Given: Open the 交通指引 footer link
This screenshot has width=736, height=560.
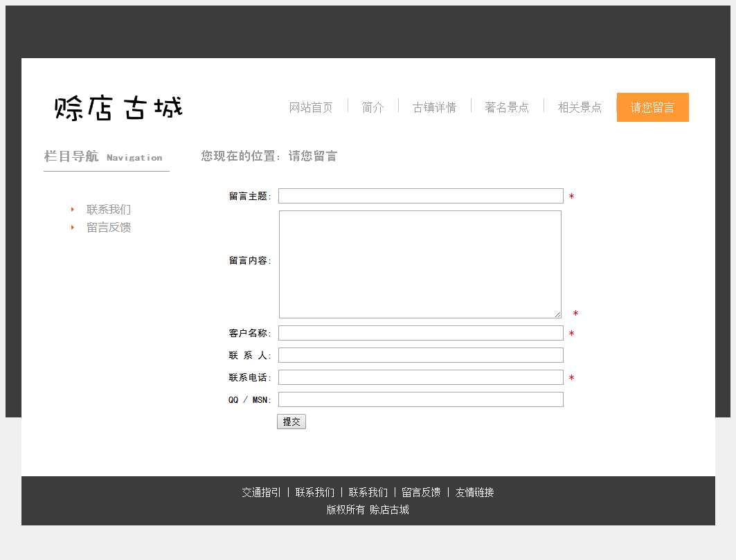Looking at the screenshot, I should click(261, 493).
